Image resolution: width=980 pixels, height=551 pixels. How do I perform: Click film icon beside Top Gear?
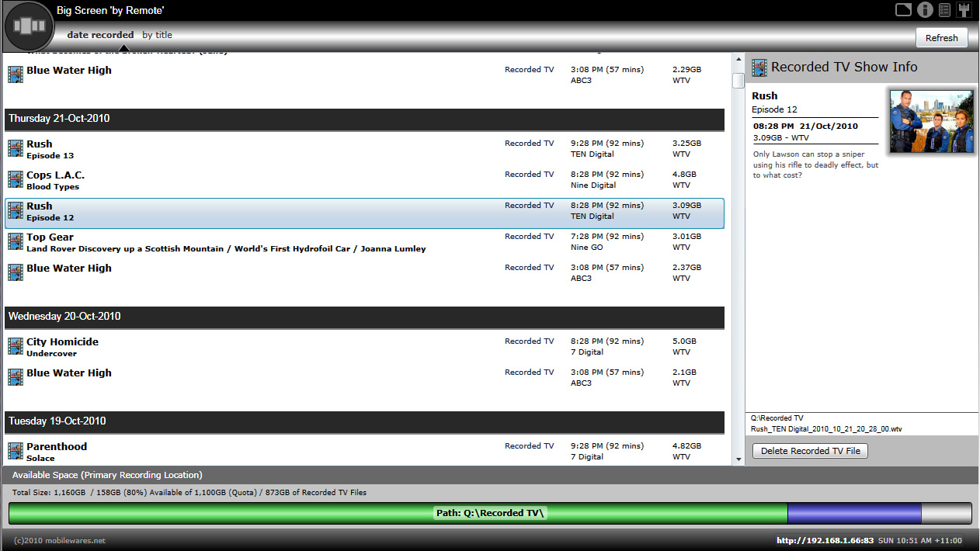16,241
